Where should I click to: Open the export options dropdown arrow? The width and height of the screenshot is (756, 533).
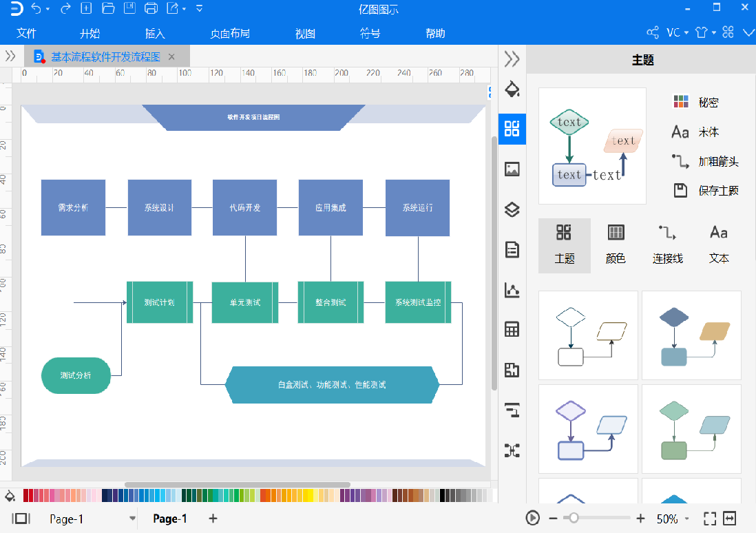point(184,9)
